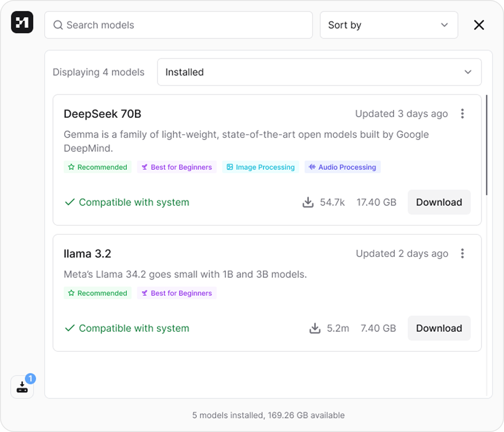
Task: Click DeepSeek 70B Best for Beginners tag
Action: coord(177,167)
